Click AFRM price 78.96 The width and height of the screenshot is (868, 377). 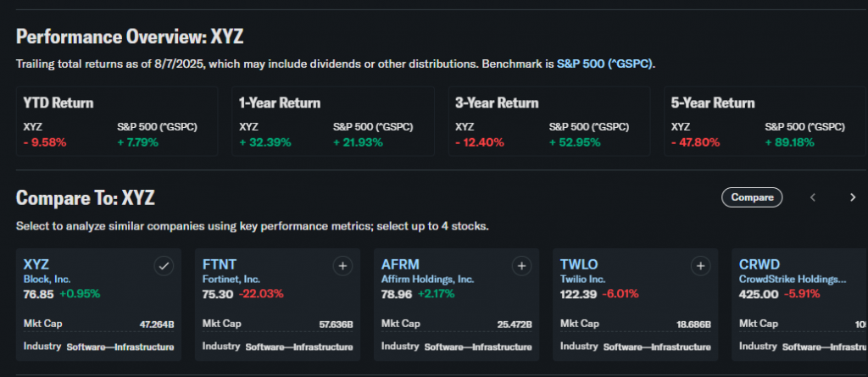point(397,294)
